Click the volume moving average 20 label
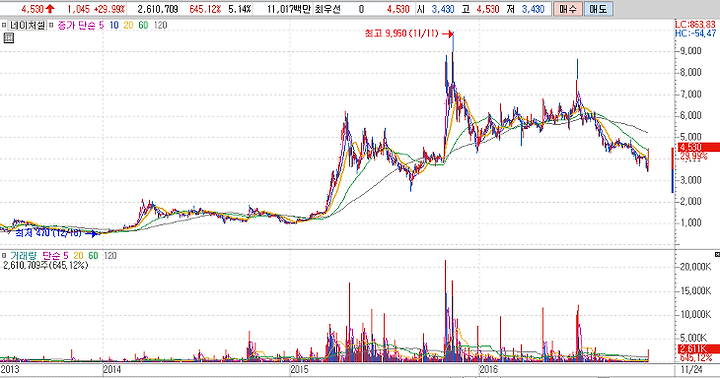720x378 pixels. coord(79,256)
